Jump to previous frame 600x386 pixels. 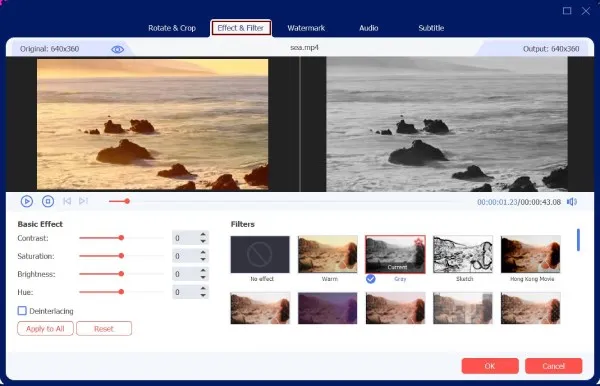tap(67, 201)
